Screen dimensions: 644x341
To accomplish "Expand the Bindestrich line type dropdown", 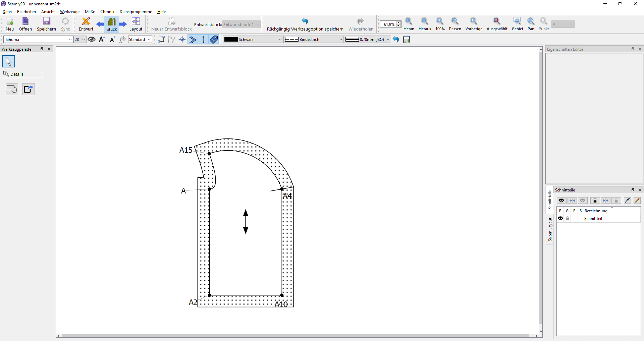I will pos(314,40).
